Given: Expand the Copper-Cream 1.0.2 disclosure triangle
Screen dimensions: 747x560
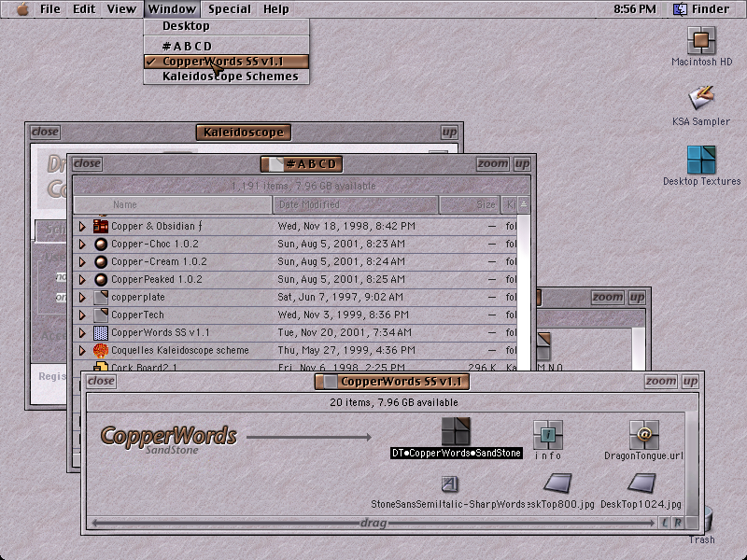Looking at the screenshot, I should coord(82,262).
